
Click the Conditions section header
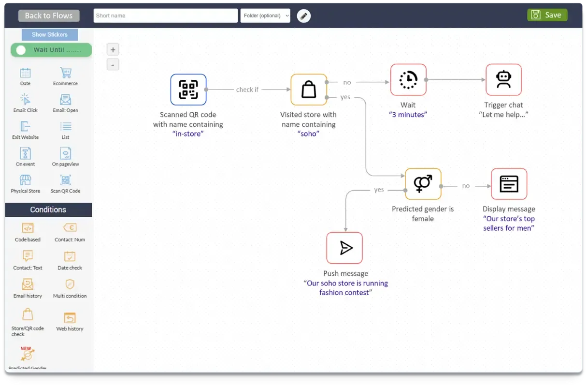pyautogui.click(x=48, y=209)
